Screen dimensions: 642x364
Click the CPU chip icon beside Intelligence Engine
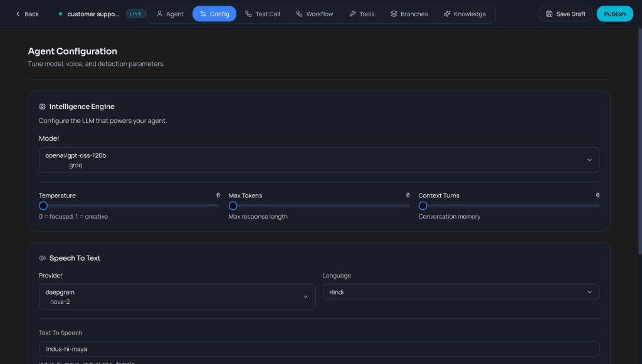42,107
